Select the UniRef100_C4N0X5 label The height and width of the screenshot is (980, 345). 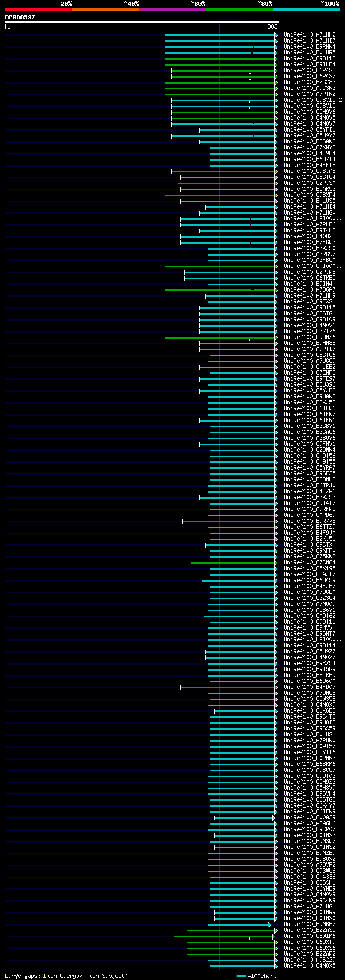pos(309,966)
